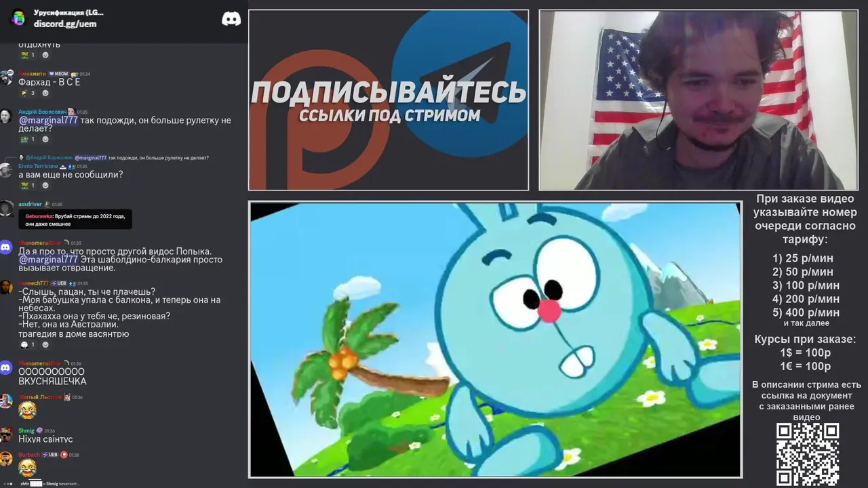
Task: Click the laughing emoji in Burbach's message
Action: coord(27,468)
